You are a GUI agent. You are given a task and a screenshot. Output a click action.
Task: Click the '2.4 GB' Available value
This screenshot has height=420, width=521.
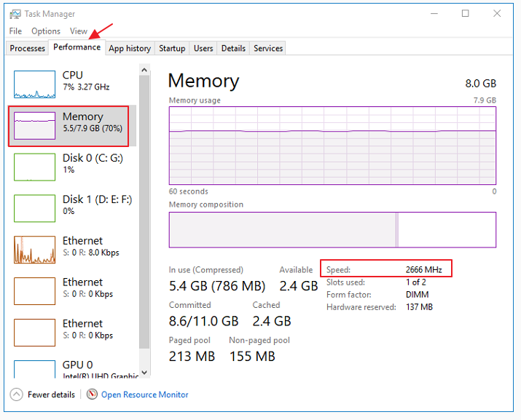(299, 286)
